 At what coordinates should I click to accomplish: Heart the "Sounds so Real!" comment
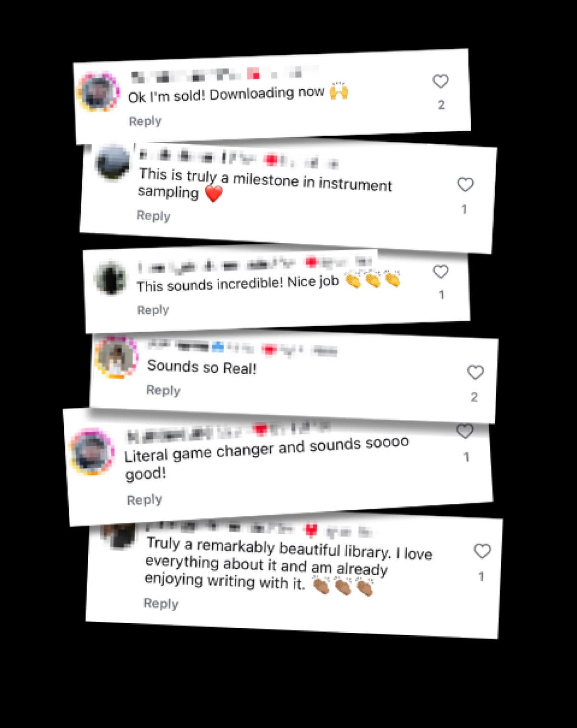tap(475, 372)
